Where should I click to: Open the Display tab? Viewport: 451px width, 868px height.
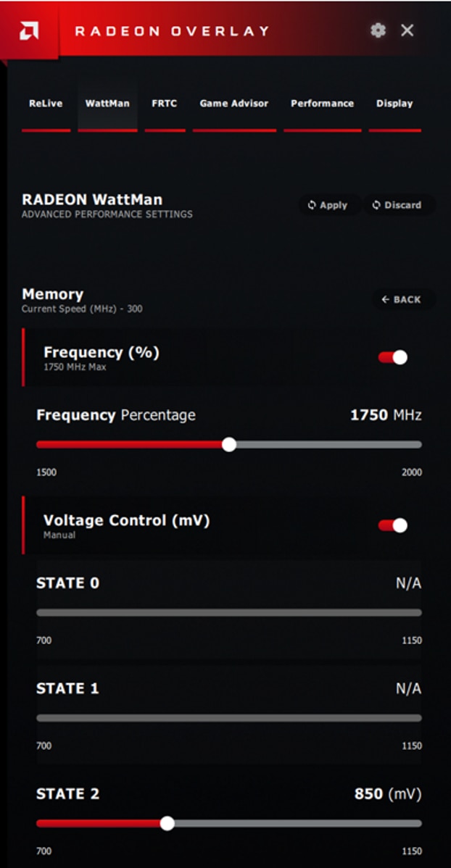click(x=394, y=104)
